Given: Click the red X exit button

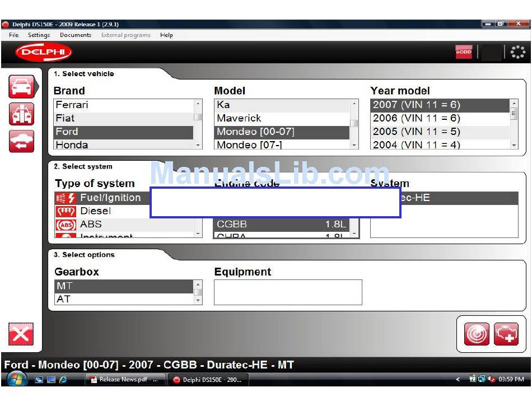Looking at the screenshot, I should [x=21, y=334].
